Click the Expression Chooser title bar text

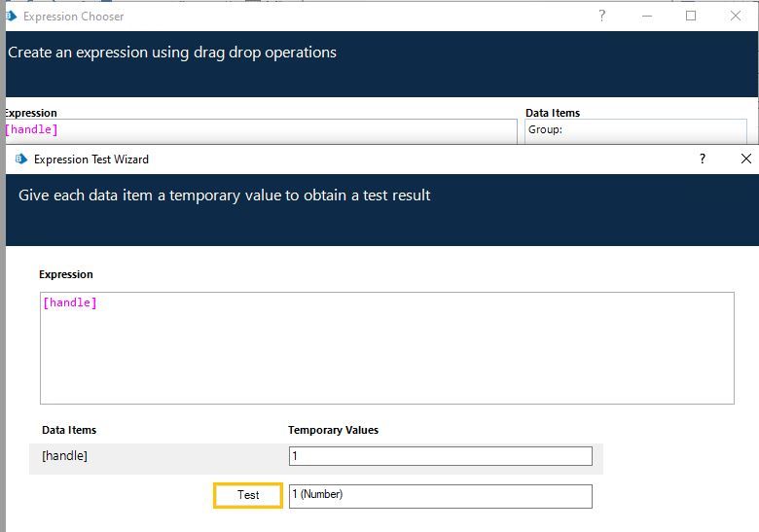tap(73, 16)
